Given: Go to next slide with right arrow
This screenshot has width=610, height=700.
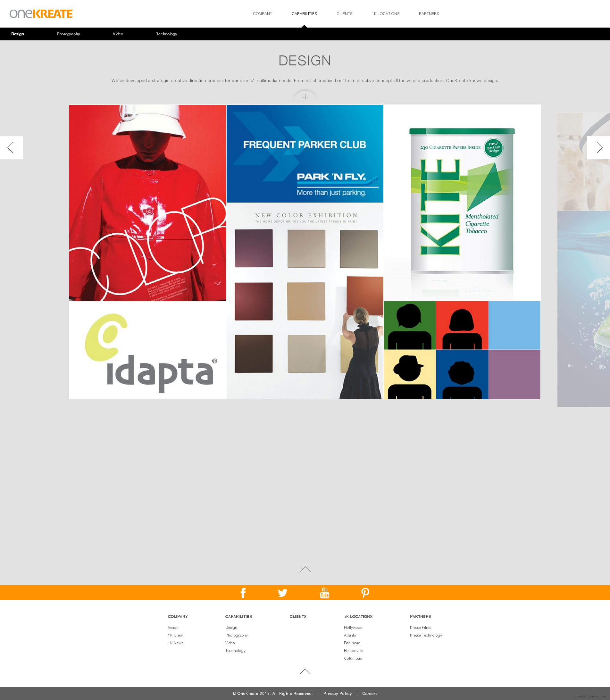Looking at the screenshot, I should 598,148.
